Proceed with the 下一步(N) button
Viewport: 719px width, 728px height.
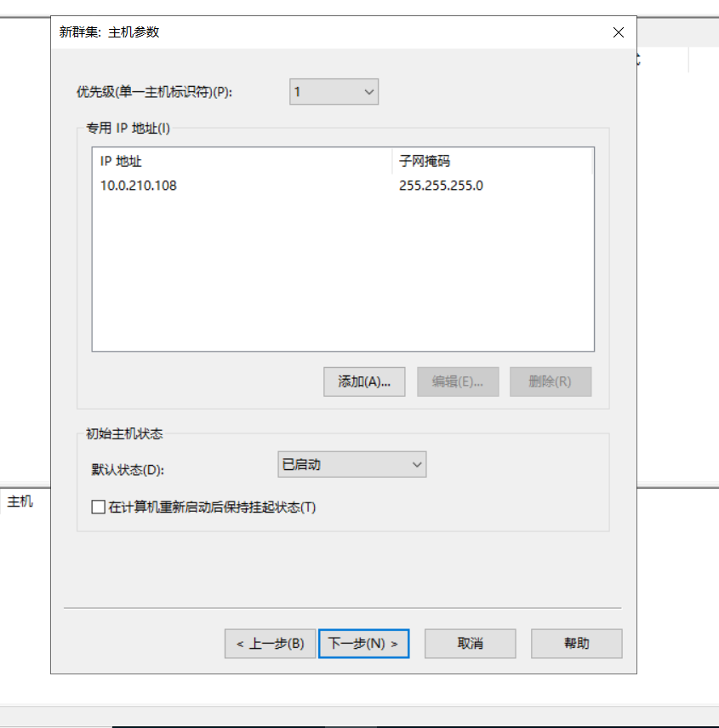click(363, 644)
